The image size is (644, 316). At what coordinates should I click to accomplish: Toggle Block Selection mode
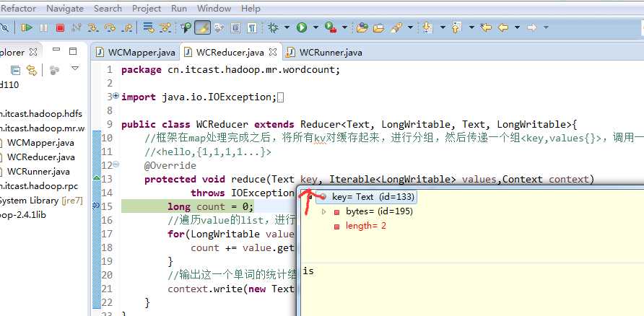(x=236, y=28)
